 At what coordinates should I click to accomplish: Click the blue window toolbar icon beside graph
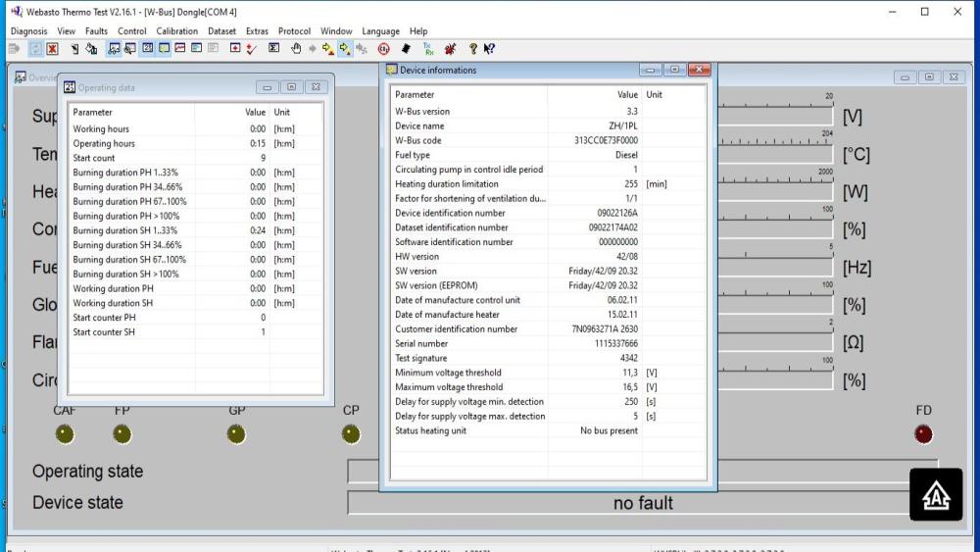tap(196, 48)
